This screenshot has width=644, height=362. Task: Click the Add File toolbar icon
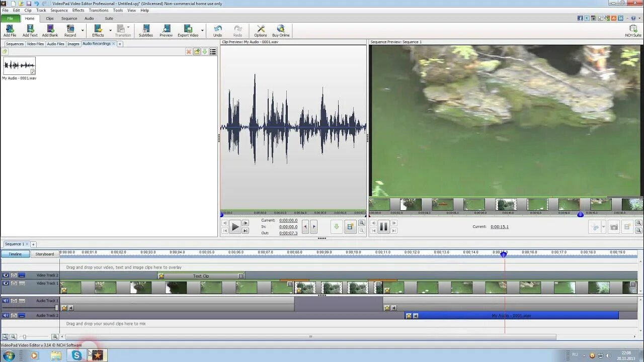(10, 31)
